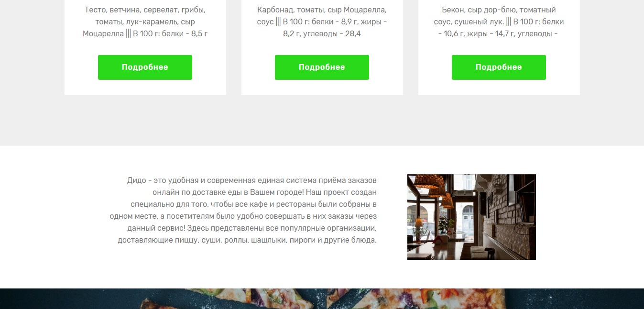Viewport: 644px width, 309px height.
Task: Select the cafe interior photo
Action: click(x=471, y=217)
